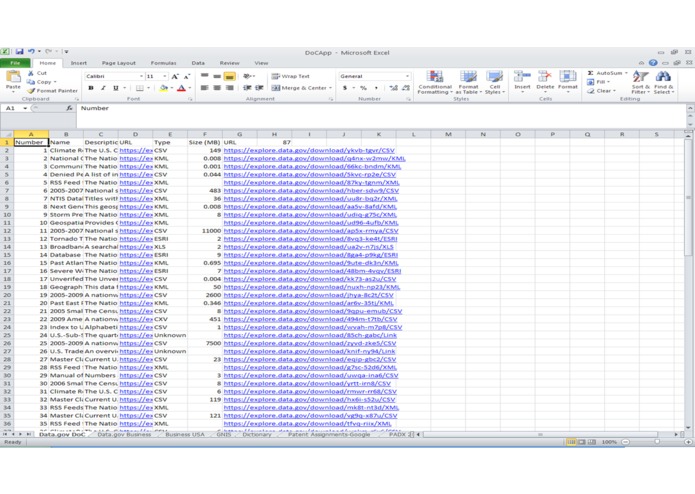Open the Business USA sheet tab

(x=185, y=434)
